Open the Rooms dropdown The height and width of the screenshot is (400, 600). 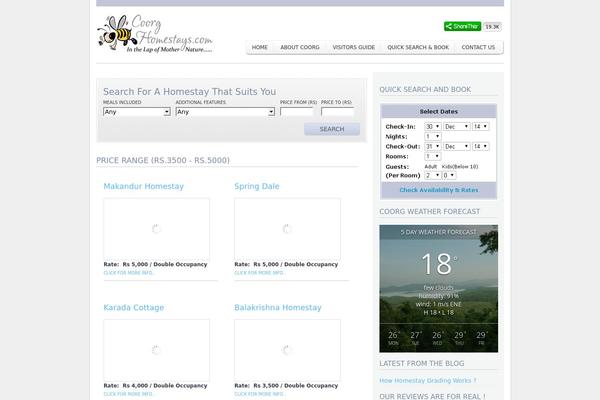pyautogui.click(x=432, y=156)
